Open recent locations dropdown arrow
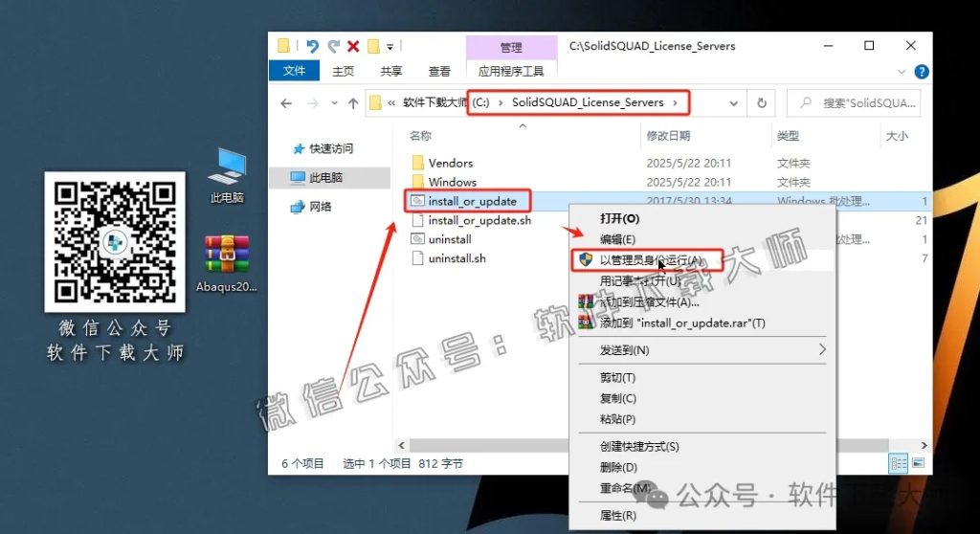 (x=334, y=103)
